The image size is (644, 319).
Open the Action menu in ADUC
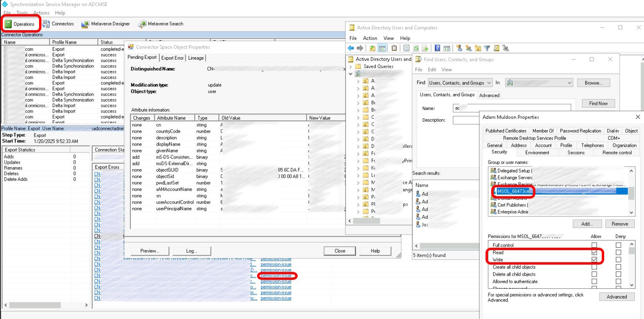tap(370, 38)
